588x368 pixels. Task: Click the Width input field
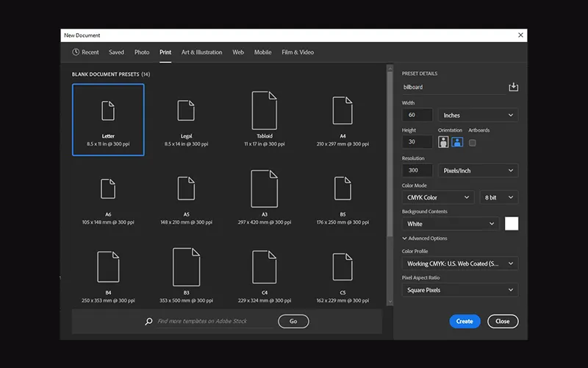(x=417, y=115)
